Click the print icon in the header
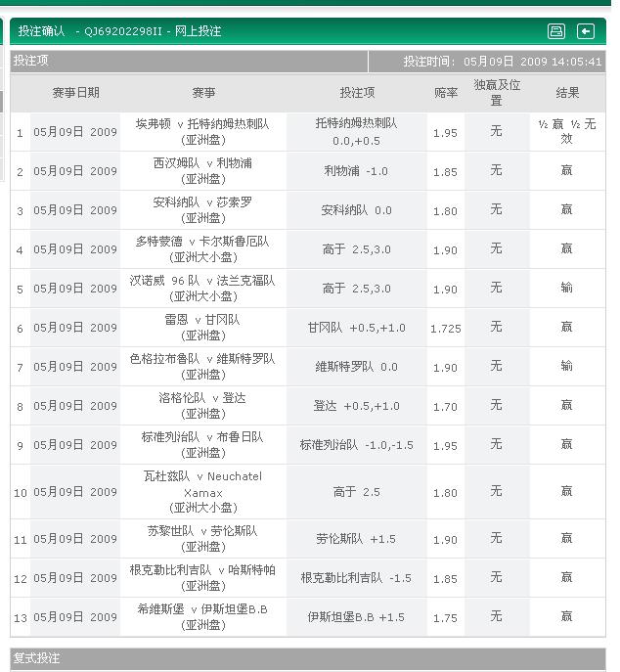 555,31
